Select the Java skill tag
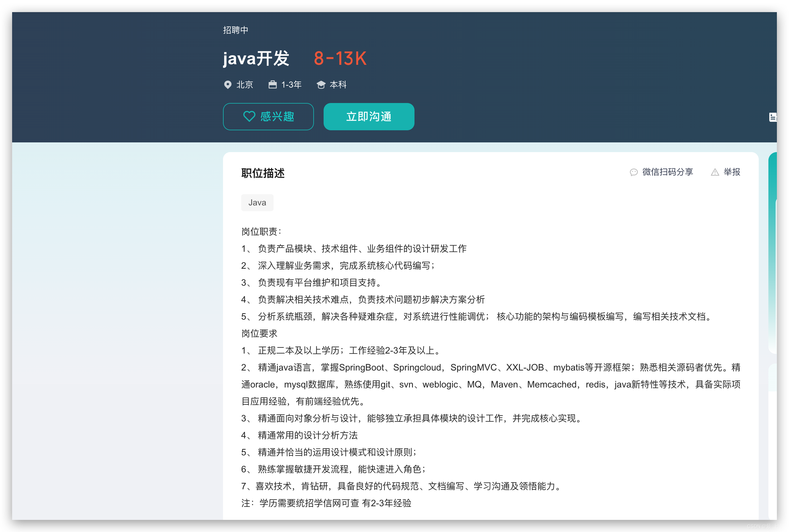The width and height of the screenshot is (789, 532). [x=257, y=203]
